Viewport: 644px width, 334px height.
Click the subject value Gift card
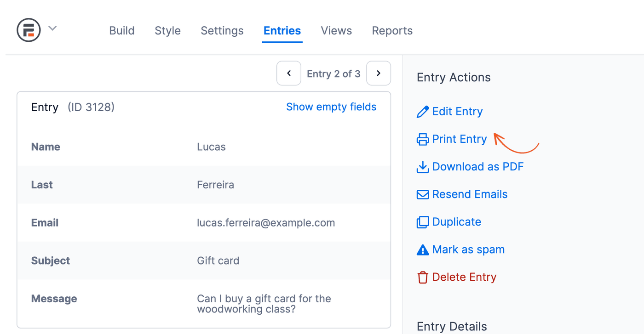tap(218, 260)
